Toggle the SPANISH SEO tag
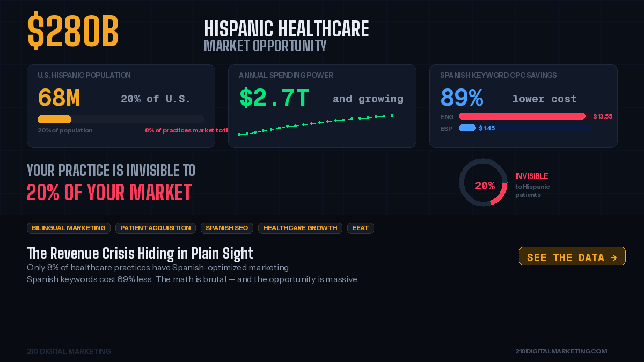Screen dimensions: 644x362 (x=226, y=228)
